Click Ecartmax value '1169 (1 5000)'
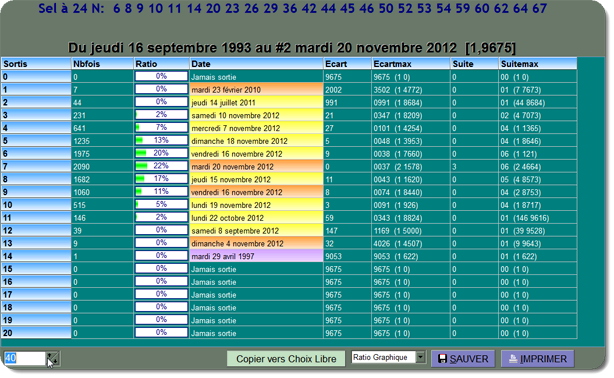Viewport: 614px width, 378px height. [397, 231]
